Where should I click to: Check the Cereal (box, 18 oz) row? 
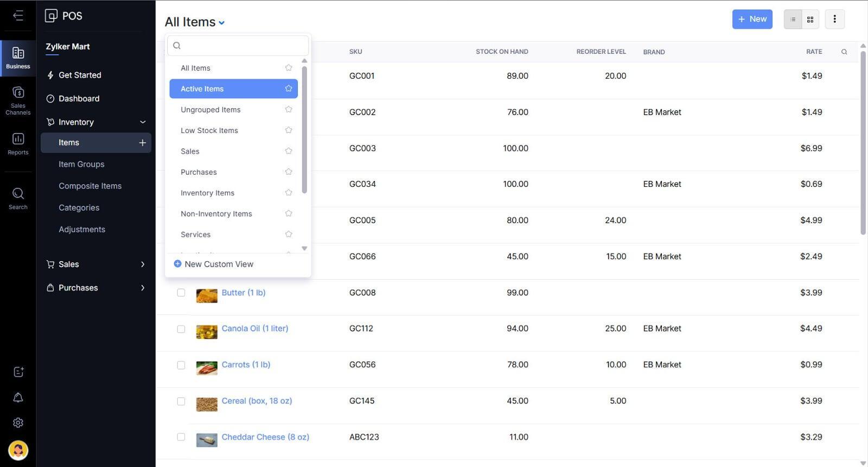coord(181,401)
